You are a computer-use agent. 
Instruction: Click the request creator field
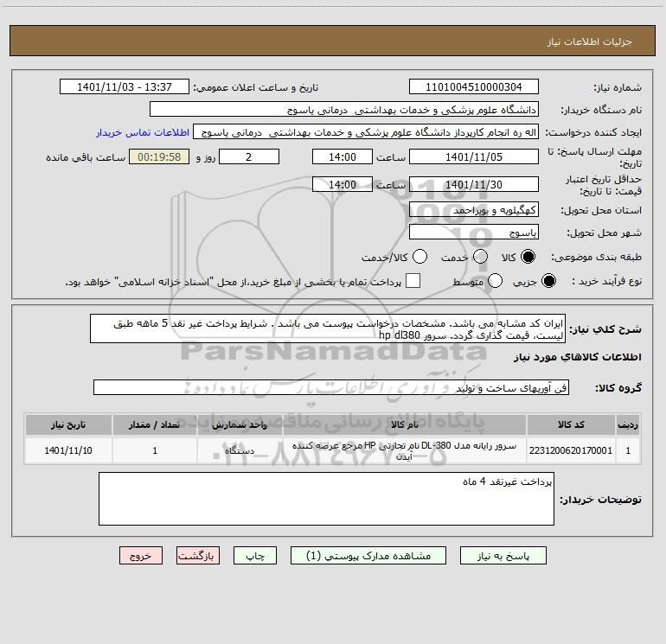click(366, 132)
